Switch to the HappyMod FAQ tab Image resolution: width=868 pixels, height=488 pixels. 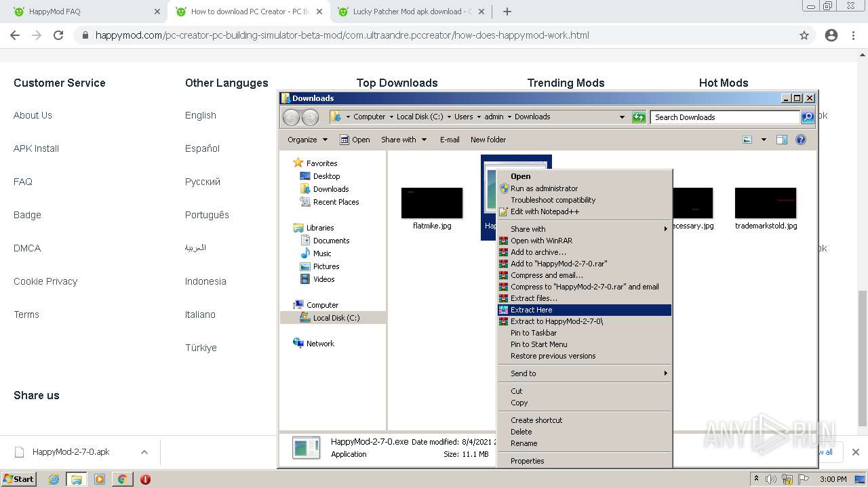(85, 12)
